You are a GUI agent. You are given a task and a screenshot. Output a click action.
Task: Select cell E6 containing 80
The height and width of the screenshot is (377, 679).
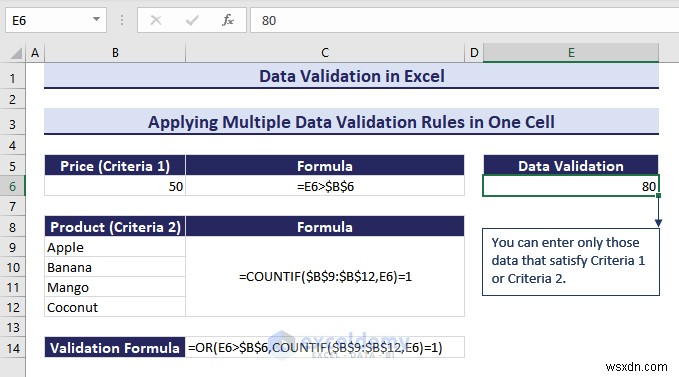(x=571, y=186)
